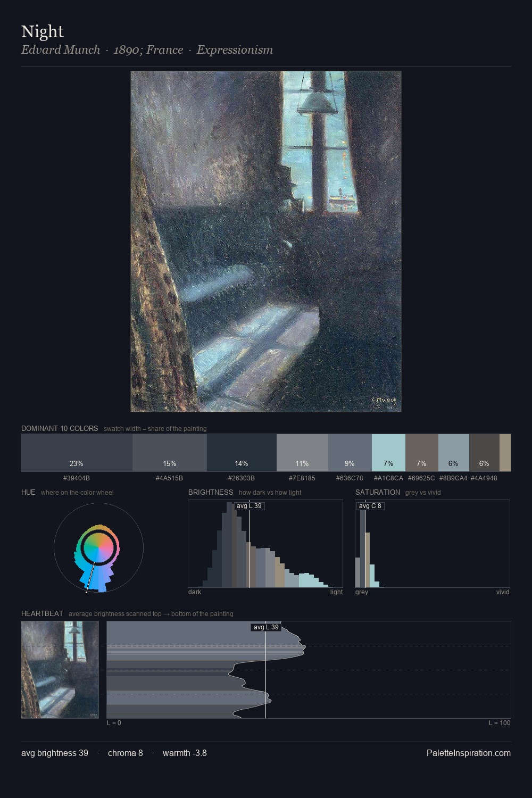Click the heartbeat brightness profile chart
The width and height of the screenshot is (532, 798).
309,670
